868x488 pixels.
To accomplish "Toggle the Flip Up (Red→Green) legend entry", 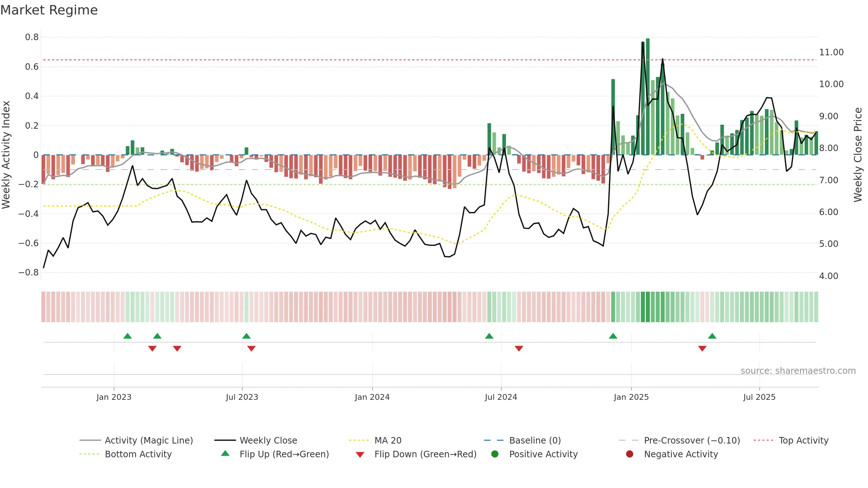I will (x=275, y=454).
